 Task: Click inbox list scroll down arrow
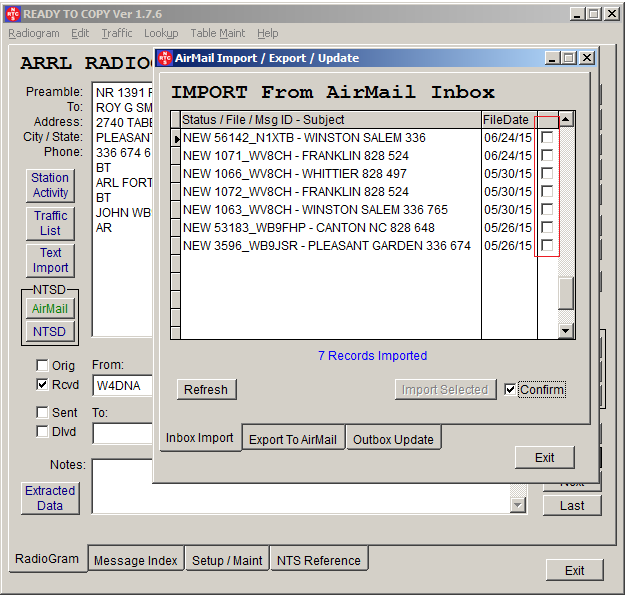click(566, 331)
